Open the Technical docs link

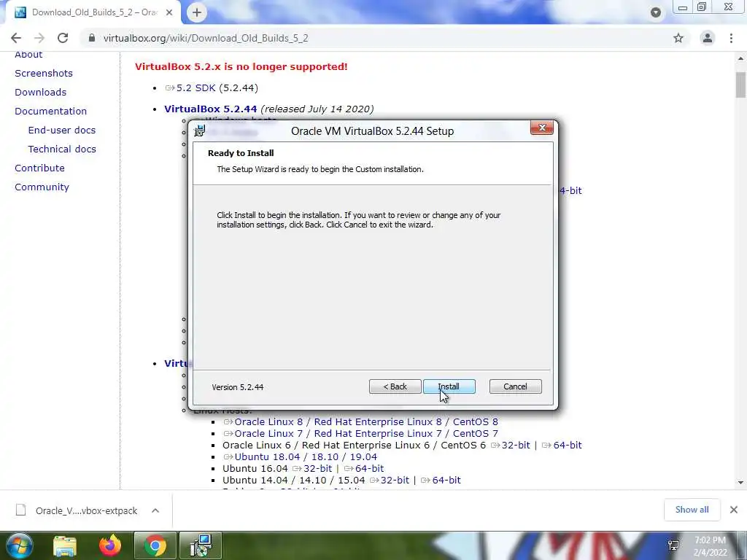point(62,149)
